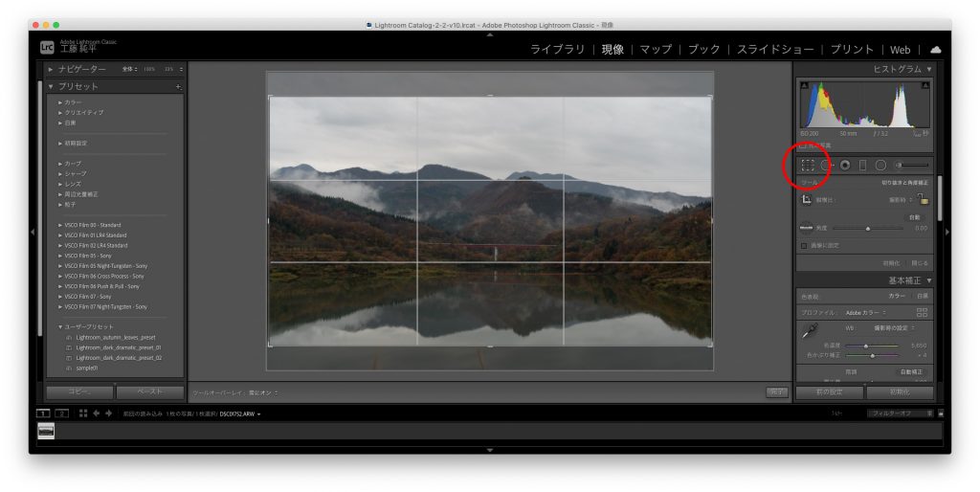This screenshot has width=980, height=492.
Task: Choose 白黒 treatment
Action: tap(923, 296)
